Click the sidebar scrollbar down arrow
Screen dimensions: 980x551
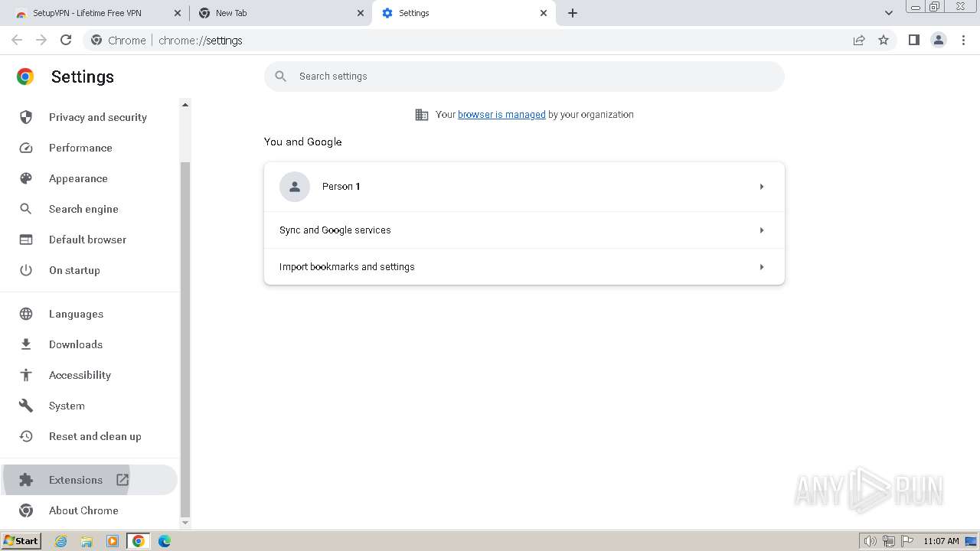click(x=185, y=523)
